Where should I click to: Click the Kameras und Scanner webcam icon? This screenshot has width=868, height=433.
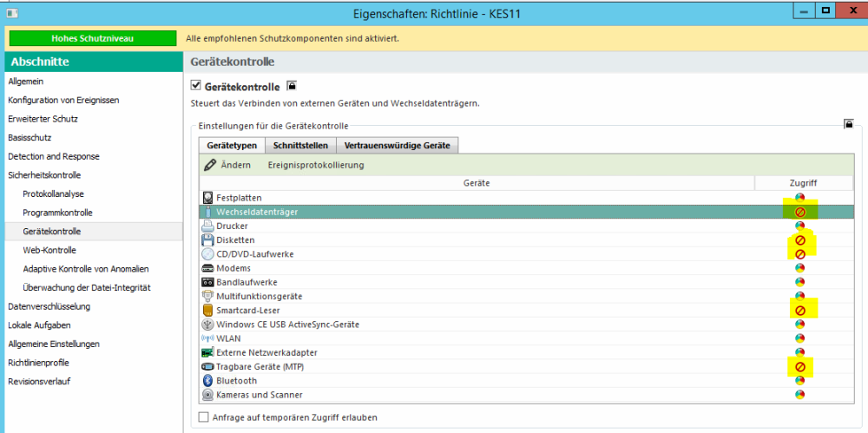coord(207,395)
